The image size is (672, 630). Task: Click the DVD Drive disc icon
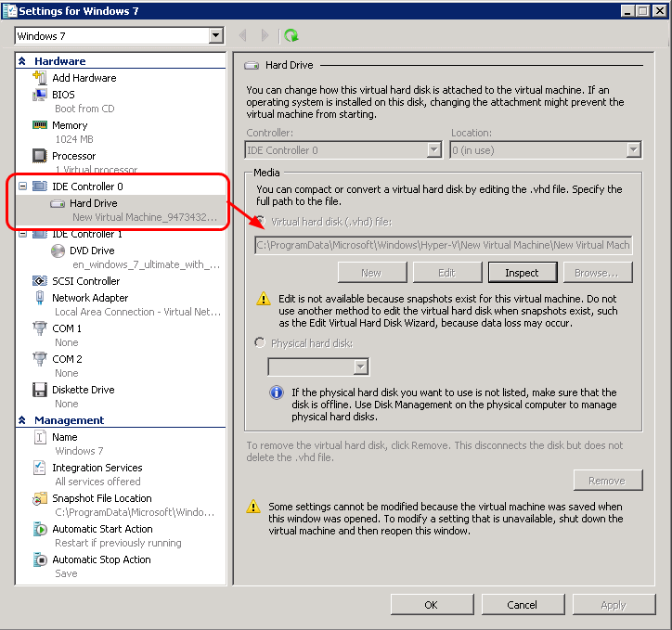pyautogui.click(x=58, y=251)
